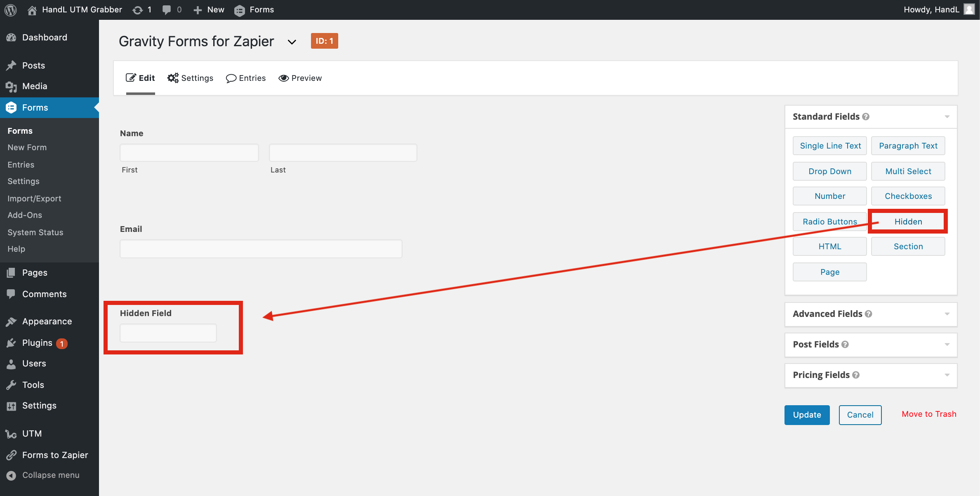Viewport: 980px width, 496px height.
Task: Switch to the Entries tab
Action: 246,78
